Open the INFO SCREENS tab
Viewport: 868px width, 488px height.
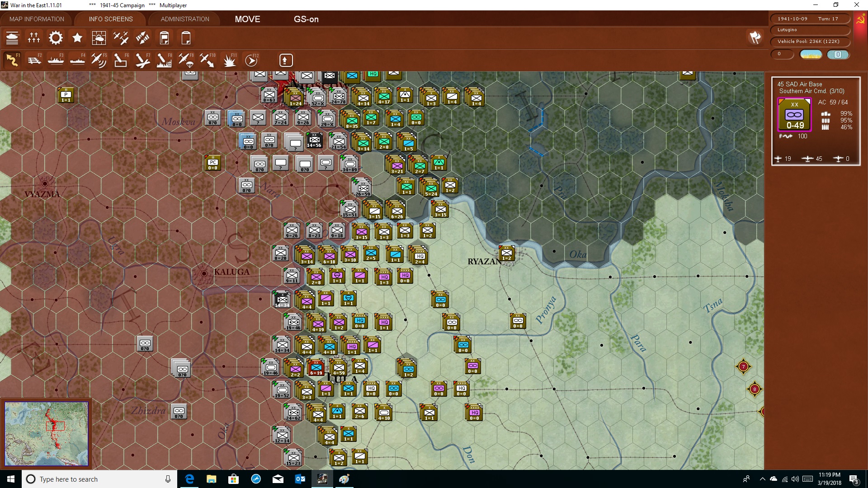point(111,19)
